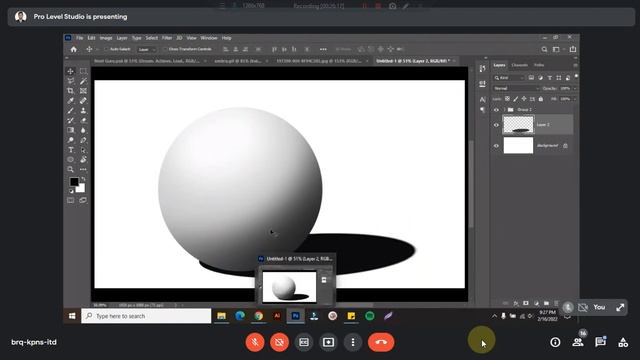
Task: Turn on camera in the meeting
Action: [280, 342]
